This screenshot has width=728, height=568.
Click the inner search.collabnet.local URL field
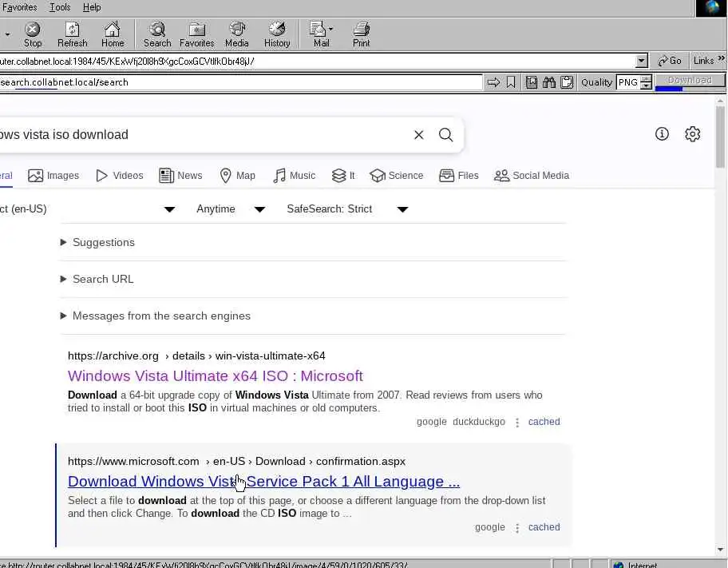[240, 82]
